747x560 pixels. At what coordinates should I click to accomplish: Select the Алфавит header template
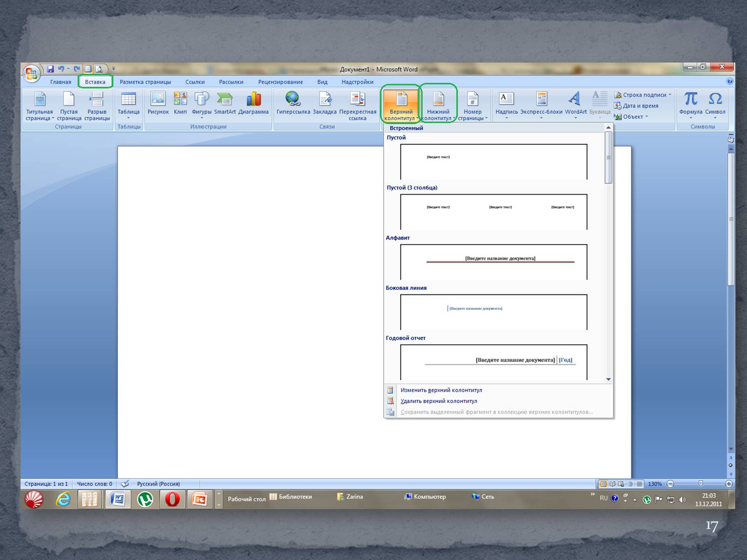point(493,261)
